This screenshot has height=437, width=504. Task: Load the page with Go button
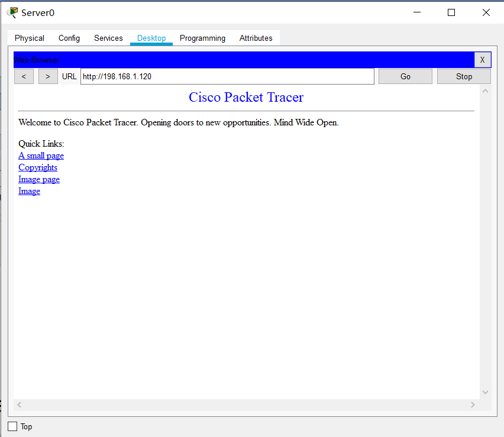point(405,76)
